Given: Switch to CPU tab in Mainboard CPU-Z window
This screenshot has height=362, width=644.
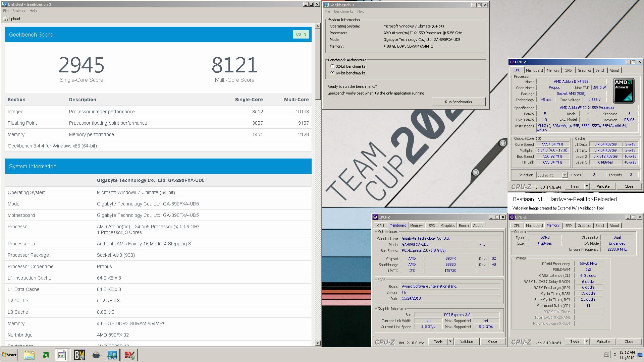Looking at the screenshot, I should pos(380,226).
